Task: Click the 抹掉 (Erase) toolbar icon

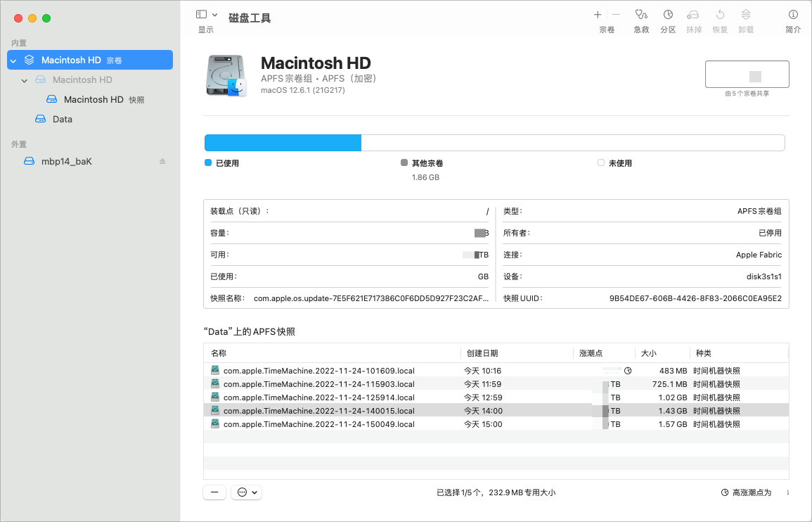Action: coord(693,15)
